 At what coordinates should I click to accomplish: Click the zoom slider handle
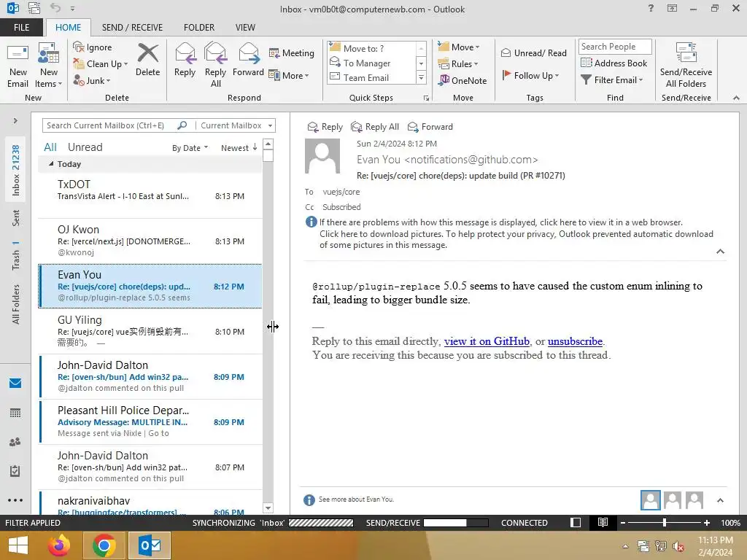[x=665, y=522]
